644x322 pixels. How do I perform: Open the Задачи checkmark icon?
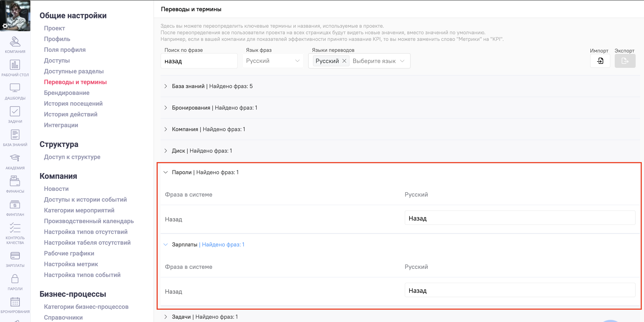click(15, 112)
